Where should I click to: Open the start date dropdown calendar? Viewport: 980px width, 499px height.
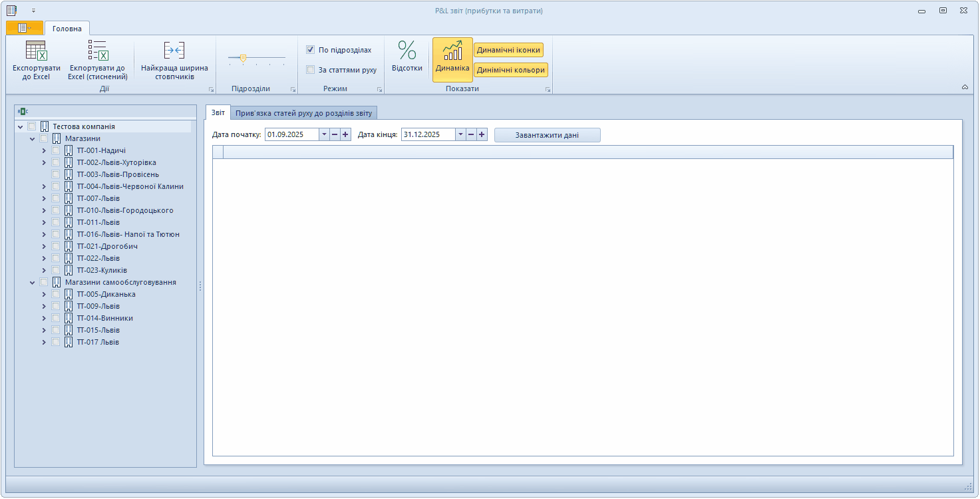(323, 135)
